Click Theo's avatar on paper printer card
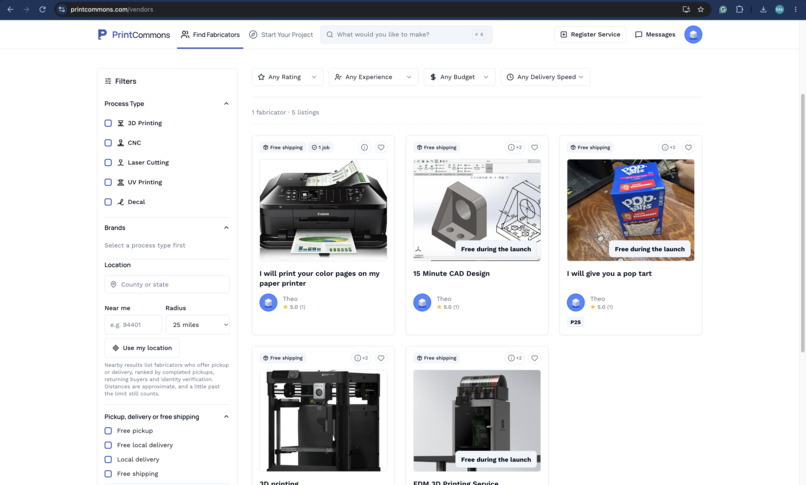Viewport: 806px width, 485px height. 268,302
